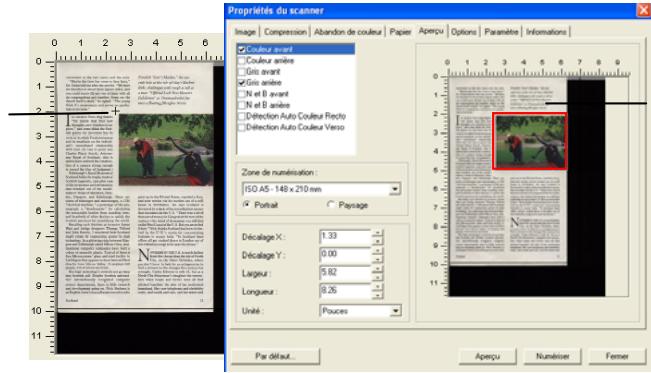
Task: Tick Détection Auto Couleur Recto
Action: (242, 116)
